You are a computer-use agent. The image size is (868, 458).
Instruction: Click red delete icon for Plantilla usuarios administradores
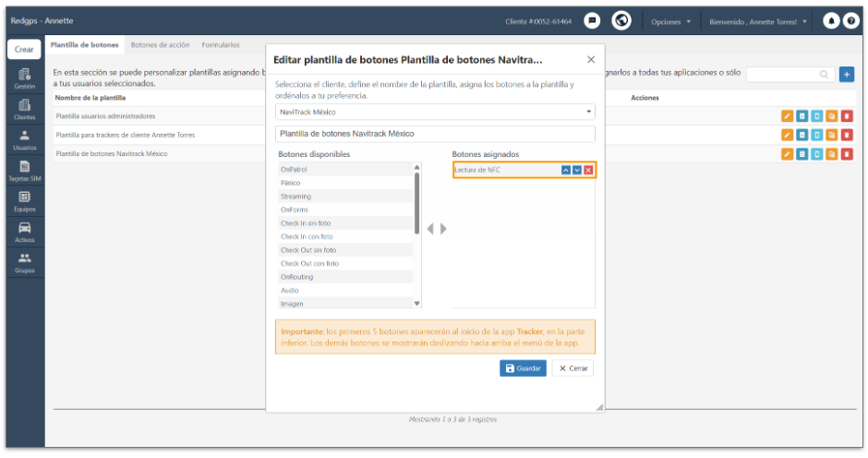tap(847, 116)
